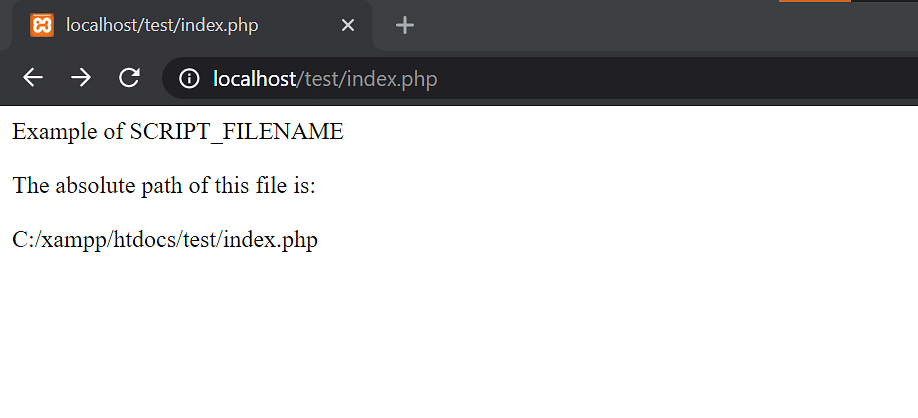
Task: Click the 'localhost' host text in the URL
Action: tap(255, 78)
